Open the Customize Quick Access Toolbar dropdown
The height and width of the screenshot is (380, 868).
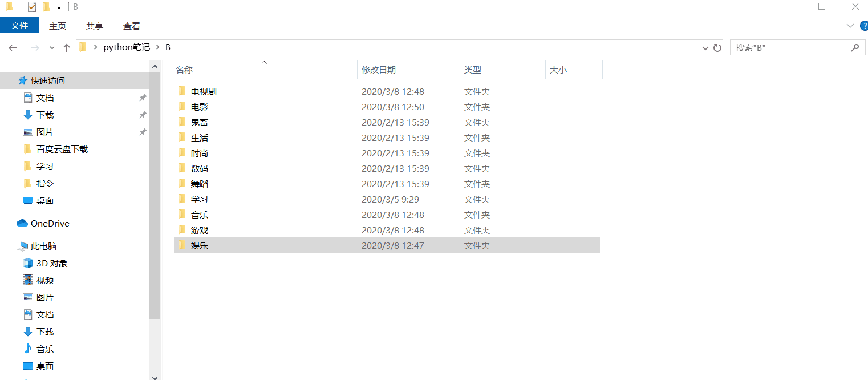(x=59, y=7)
